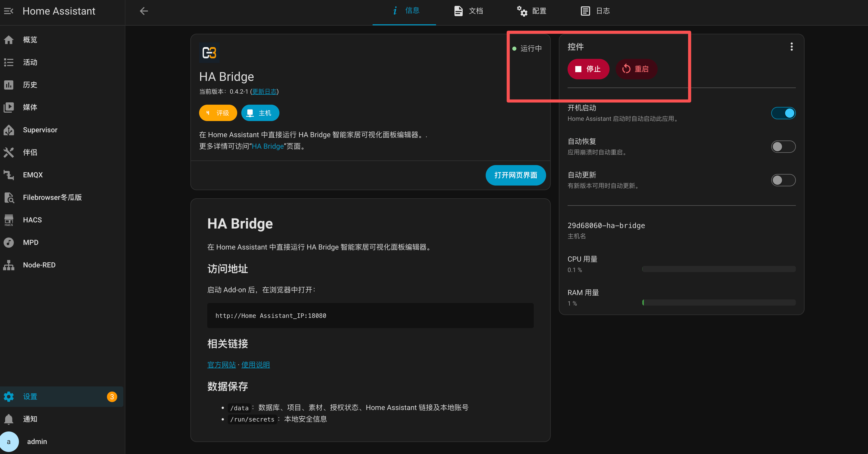Open the 历史 history chart icon

pyautogui.click(x=9, y=85)
